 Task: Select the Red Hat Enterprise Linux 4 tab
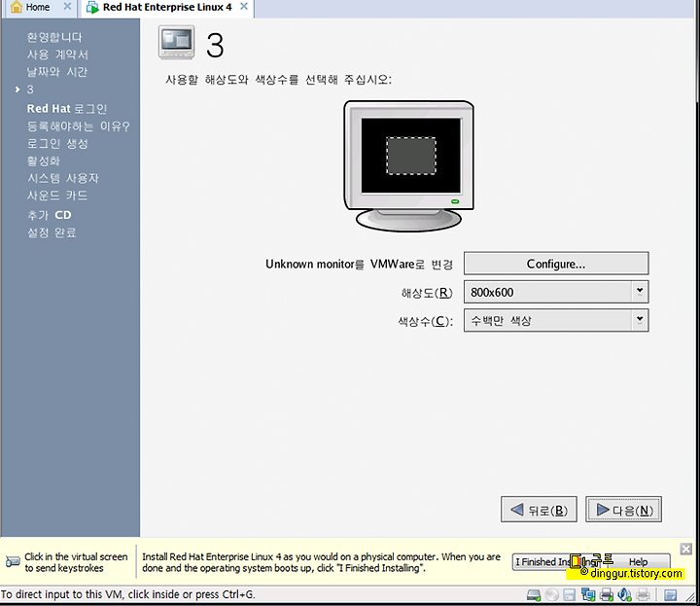click(167, 7)
